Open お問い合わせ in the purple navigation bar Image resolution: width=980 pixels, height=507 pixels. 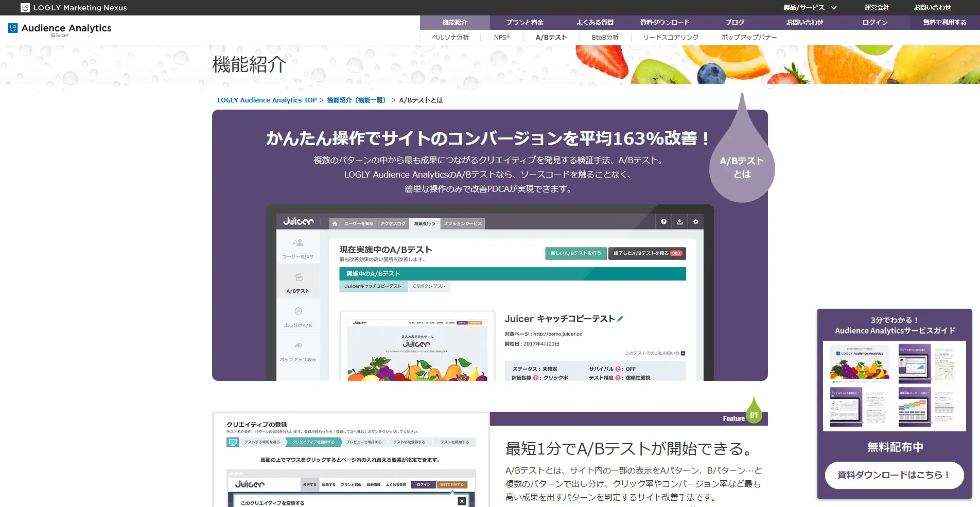(805, 23)
